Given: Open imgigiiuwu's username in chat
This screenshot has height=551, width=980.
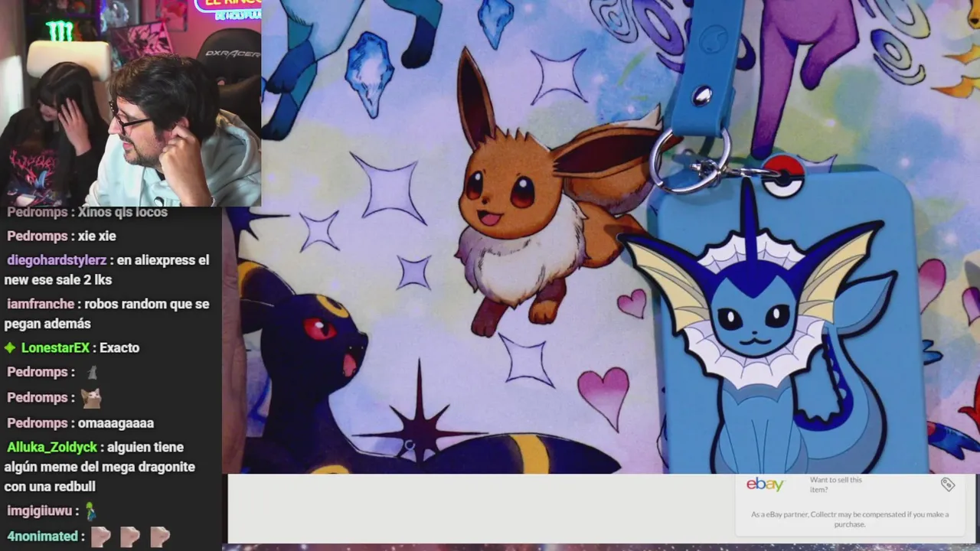Looking at the screenshot, I should pyautogui.click(x=39, y=510).
